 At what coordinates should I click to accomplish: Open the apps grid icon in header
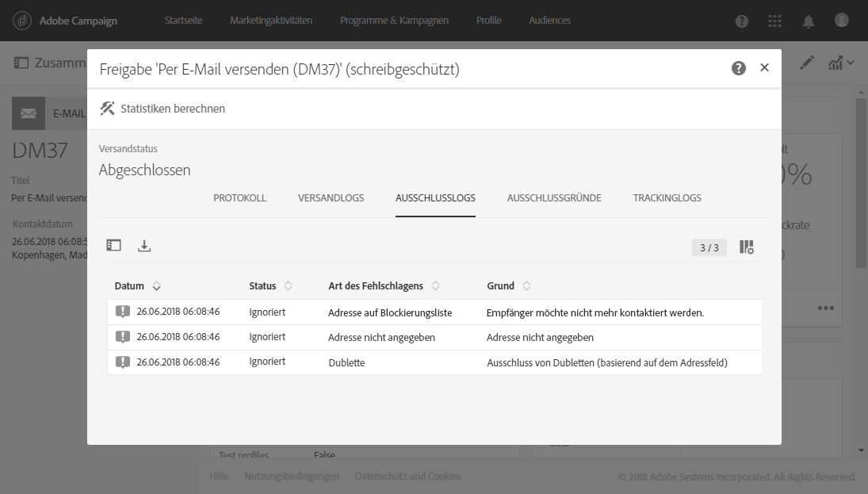coord(775,21)
